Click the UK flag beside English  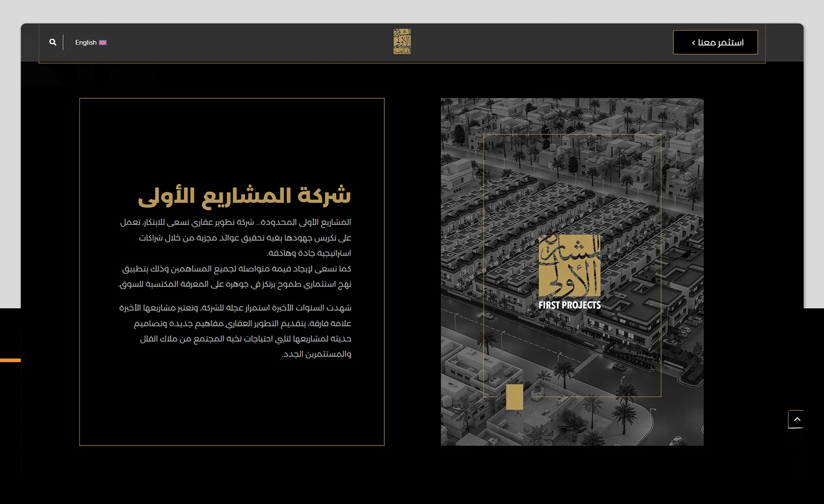[102, 43]
